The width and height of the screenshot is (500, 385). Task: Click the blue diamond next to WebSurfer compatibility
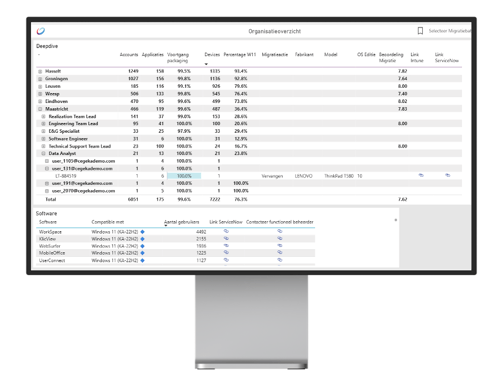coord(142,246)
